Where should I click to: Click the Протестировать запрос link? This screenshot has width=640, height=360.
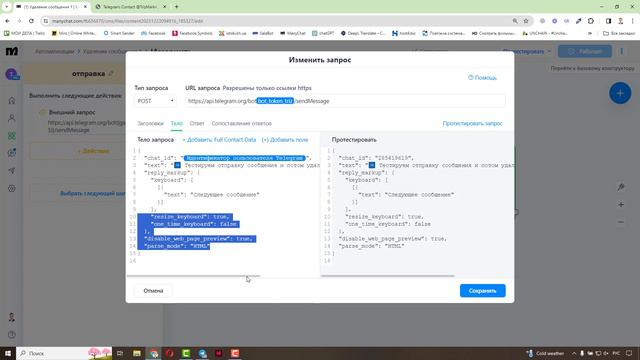pos(472,123)
